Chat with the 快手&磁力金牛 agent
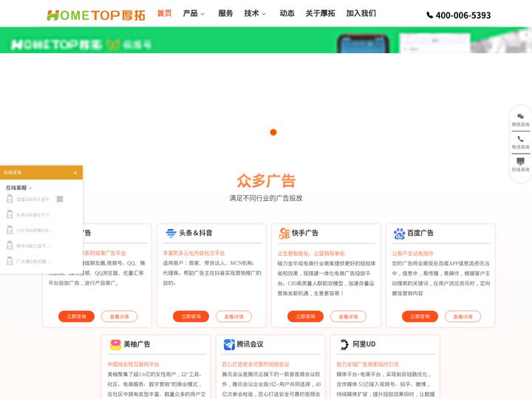Image resolution: width=532 pixels, height=399 pixels. (x=33, y=246)
